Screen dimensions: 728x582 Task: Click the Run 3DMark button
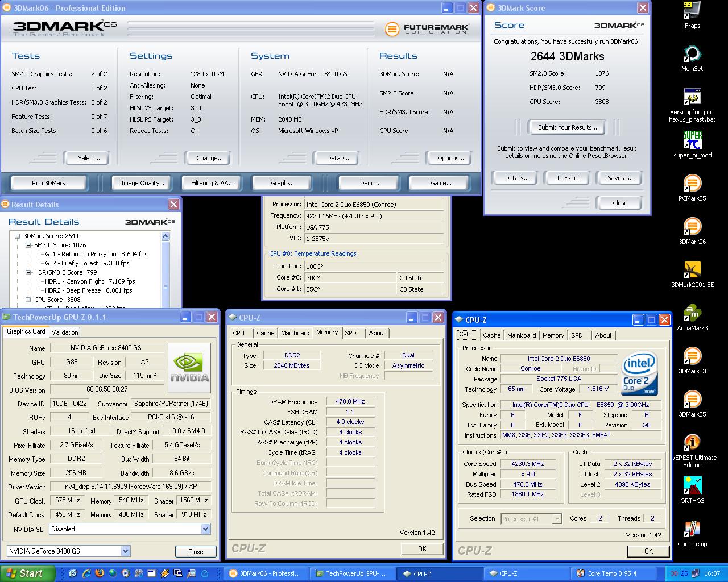[x=48, y=183]
